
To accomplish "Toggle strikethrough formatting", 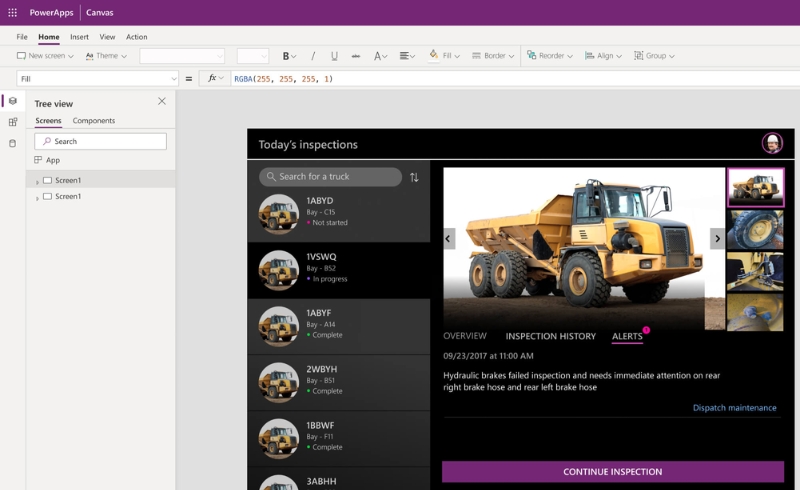I will pyautogui.click(x=356, y=56).
